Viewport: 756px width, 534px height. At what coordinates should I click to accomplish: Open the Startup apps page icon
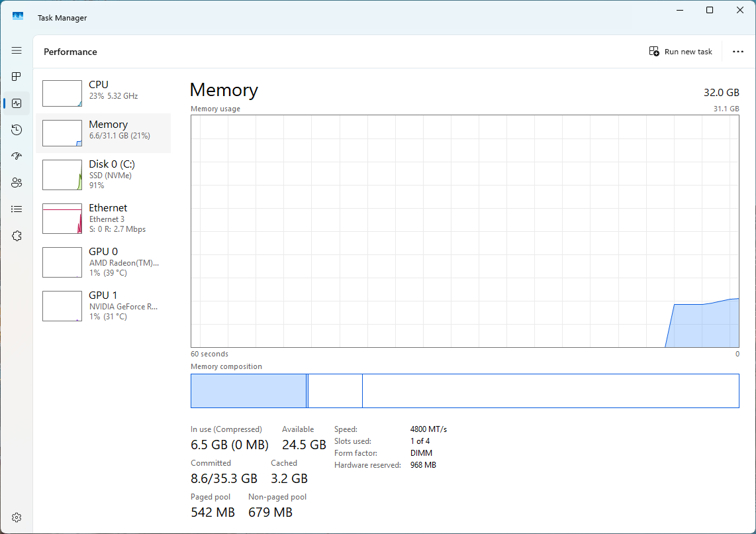click(17, 156)
